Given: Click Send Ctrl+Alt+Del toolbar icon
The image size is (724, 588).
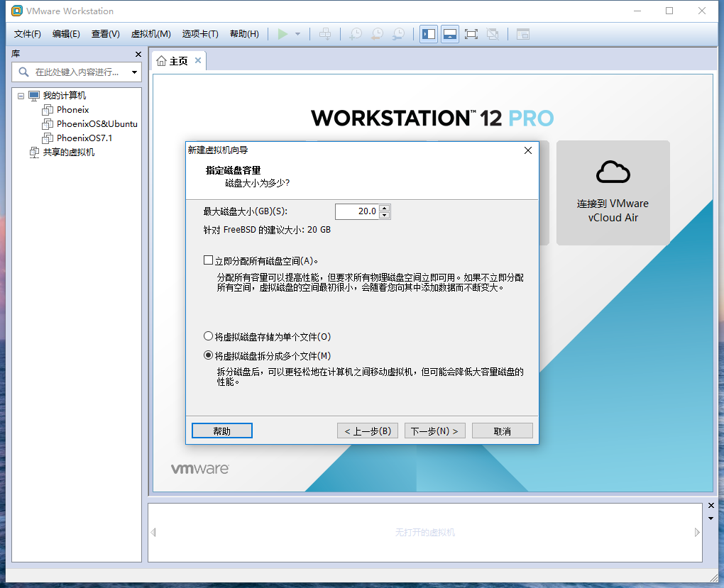Looking at the screenshot, I should point(325,34).
